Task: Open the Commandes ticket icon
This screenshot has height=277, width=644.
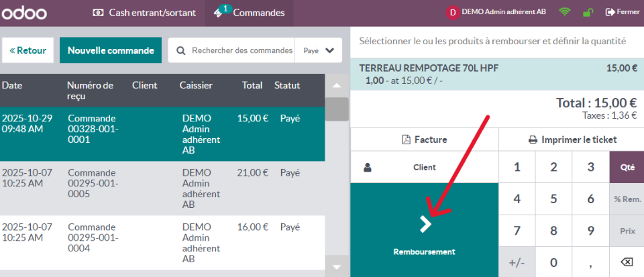Action: tap(220, 13)
